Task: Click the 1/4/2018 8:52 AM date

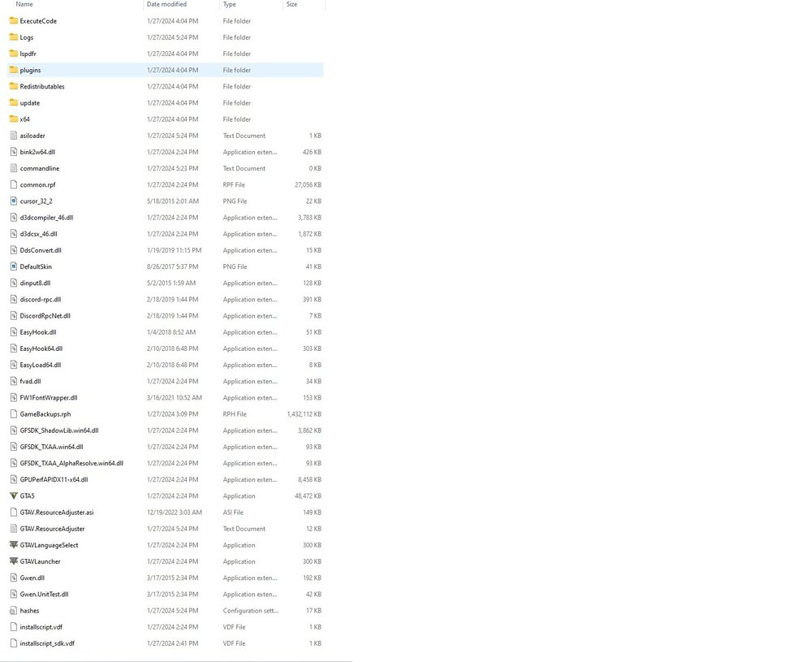Action: coord(171,332)
